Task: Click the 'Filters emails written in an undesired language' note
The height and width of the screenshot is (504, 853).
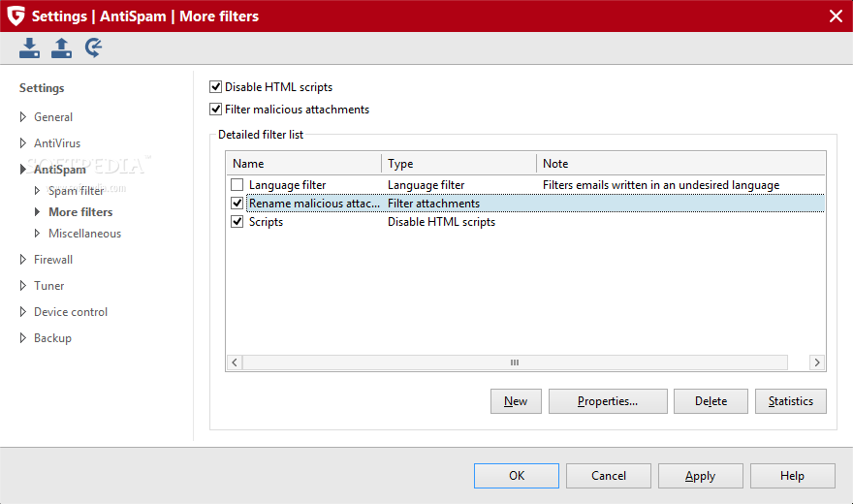Action: click(661, 185)
